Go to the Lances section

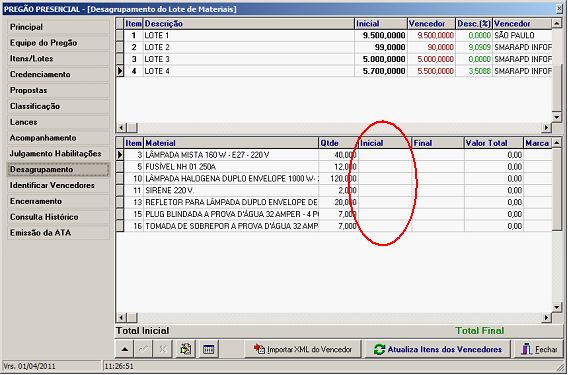click(x=58, y=122)
